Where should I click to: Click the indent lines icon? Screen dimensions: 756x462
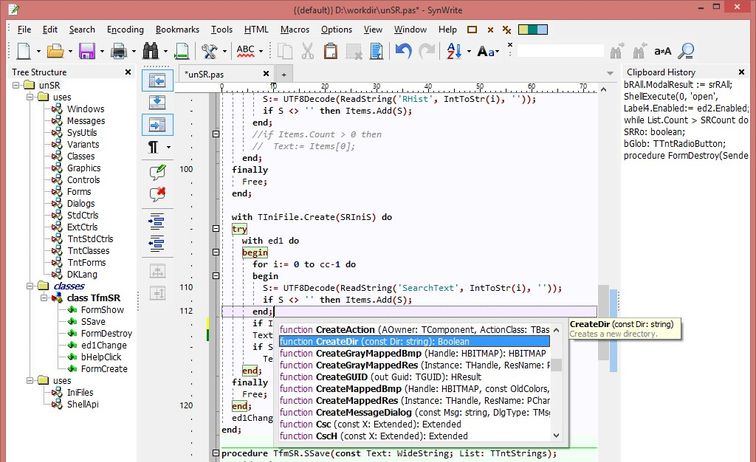click(157, 221)
